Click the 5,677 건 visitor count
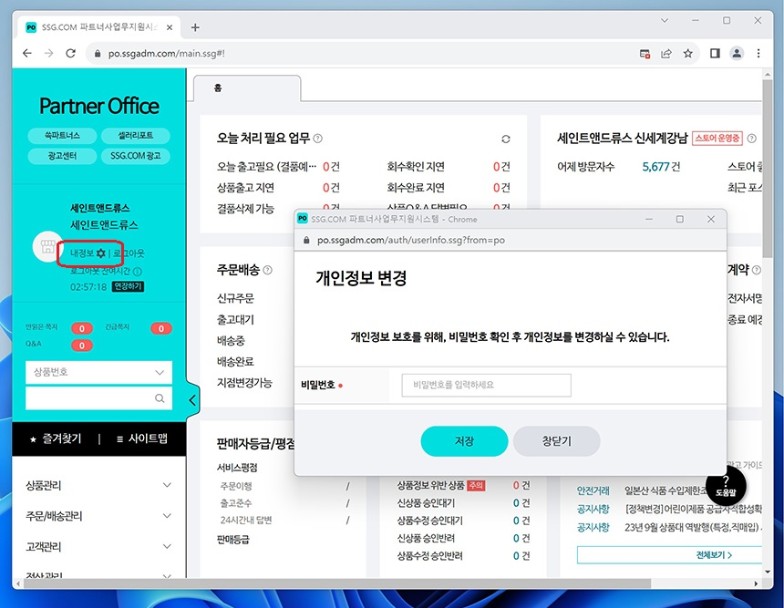Image resolution: width=784 pixels, height=608 pixels. point(661,166)
